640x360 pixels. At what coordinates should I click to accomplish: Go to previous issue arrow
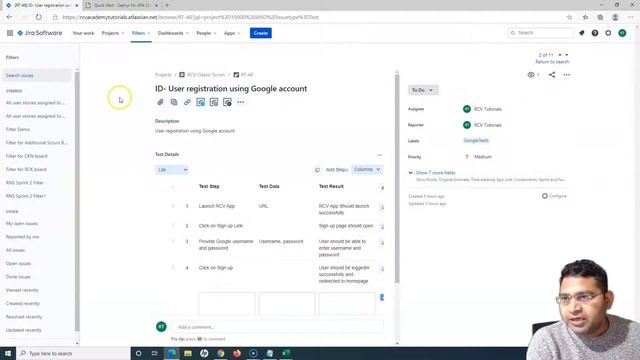point(560,55)
